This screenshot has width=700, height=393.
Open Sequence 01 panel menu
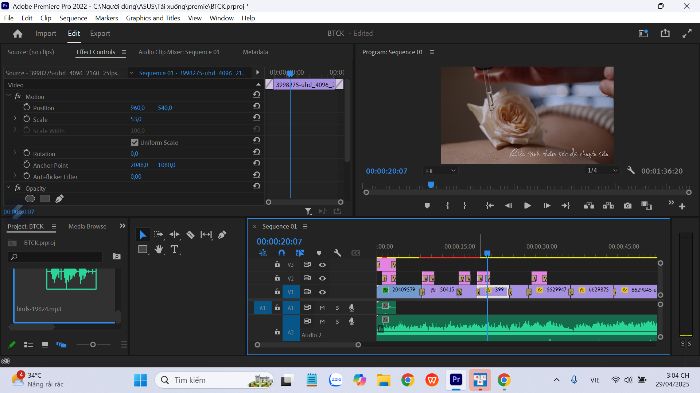[x=305, y=226]
